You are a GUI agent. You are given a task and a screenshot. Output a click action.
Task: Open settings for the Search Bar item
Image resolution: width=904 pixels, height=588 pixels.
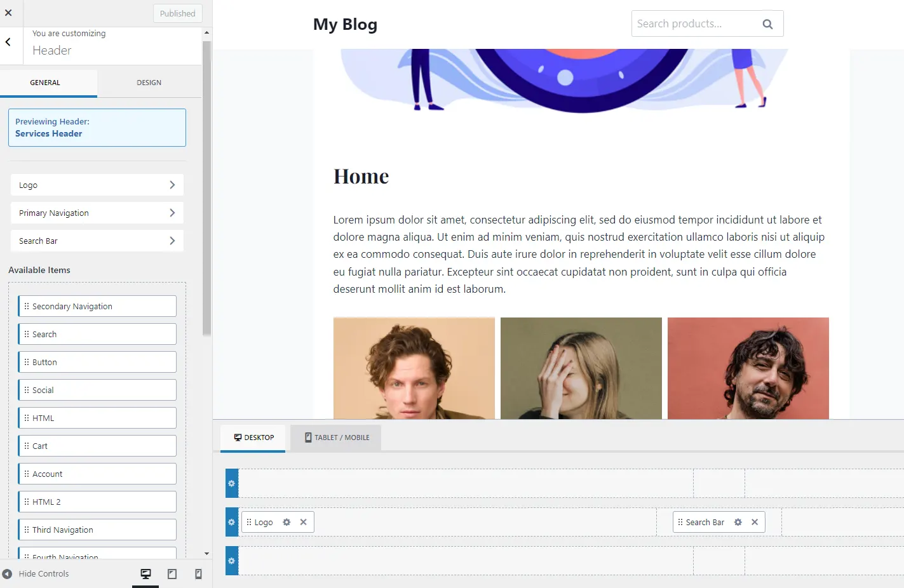(x=738, y=521)
